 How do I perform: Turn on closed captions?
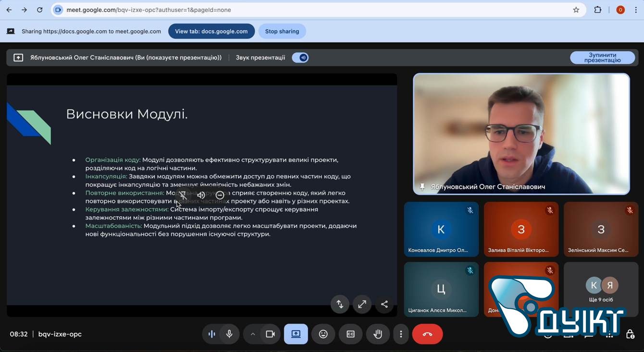[351, 334]
